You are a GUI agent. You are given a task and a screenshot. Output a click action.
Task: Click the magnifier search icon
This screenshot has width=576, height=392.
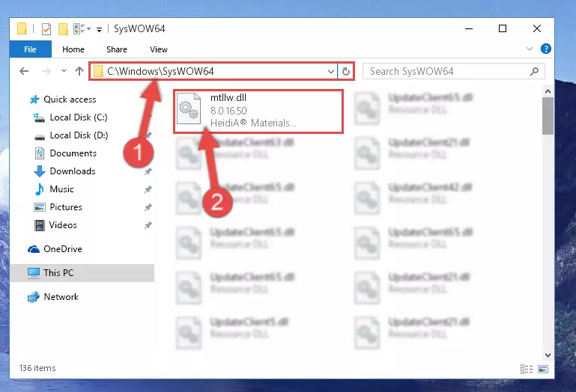coord(535,71)
